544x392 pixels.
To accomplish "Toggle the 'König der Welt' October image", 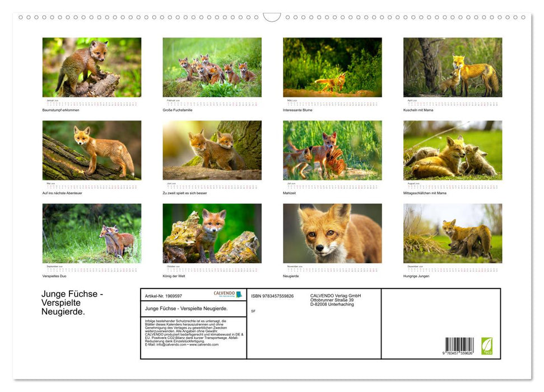I will click(212, 232).
